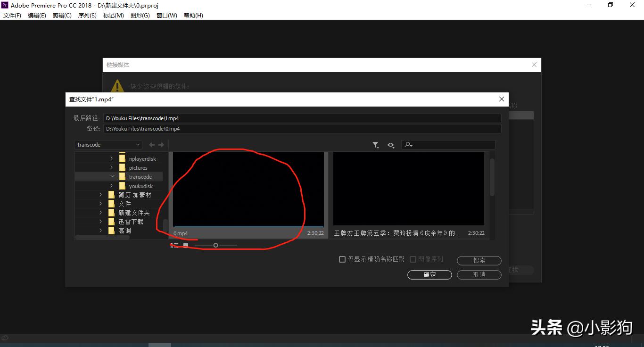Viewport: 644px width, 347px height.
Task: Click the 确定 button
Action: [429, 274]
